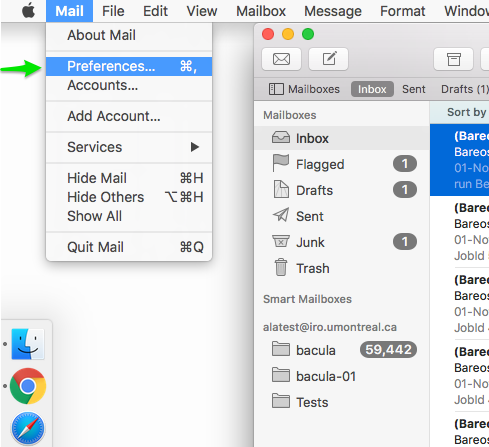
Task: Launch Google Chrome from the Dock
Action: [x=28, y=386]
